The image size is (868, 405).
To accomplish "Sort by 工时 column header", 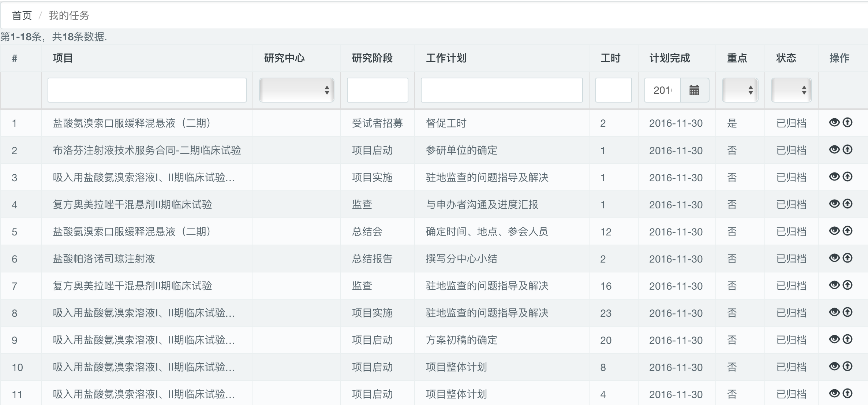I will click(610, 58).
